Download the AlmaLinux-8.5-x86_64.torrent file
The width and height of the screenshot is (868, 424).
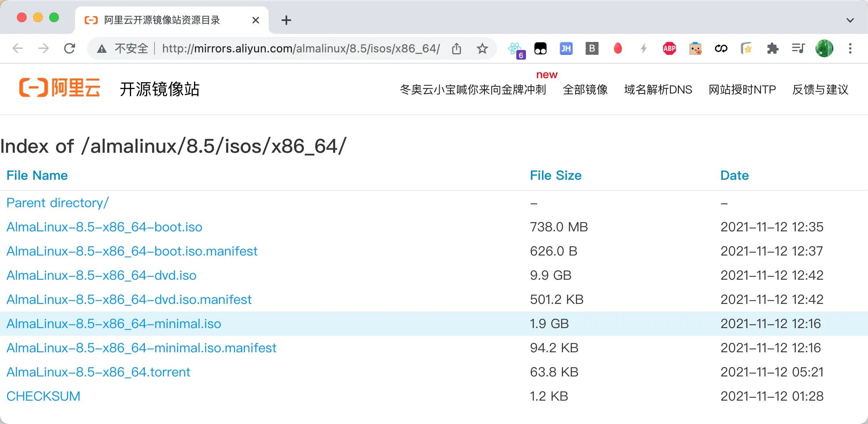click(x=98, y=372)
